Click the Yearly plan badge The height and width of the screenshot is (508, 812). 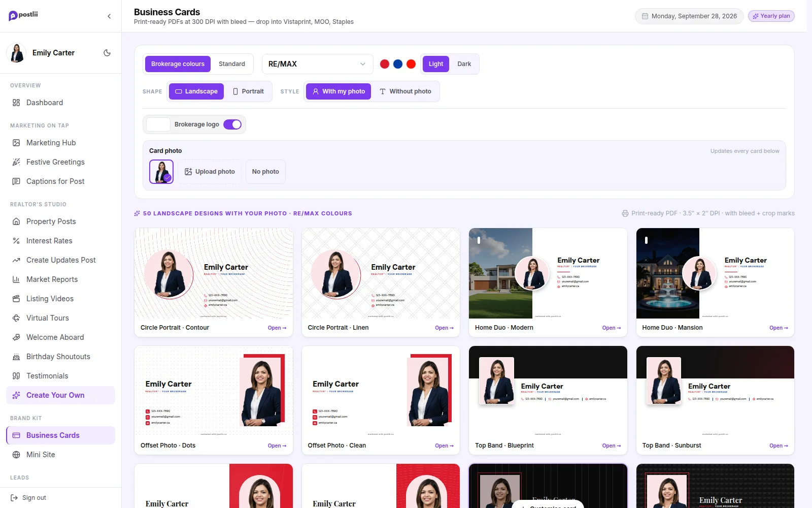tap(771, 16)
